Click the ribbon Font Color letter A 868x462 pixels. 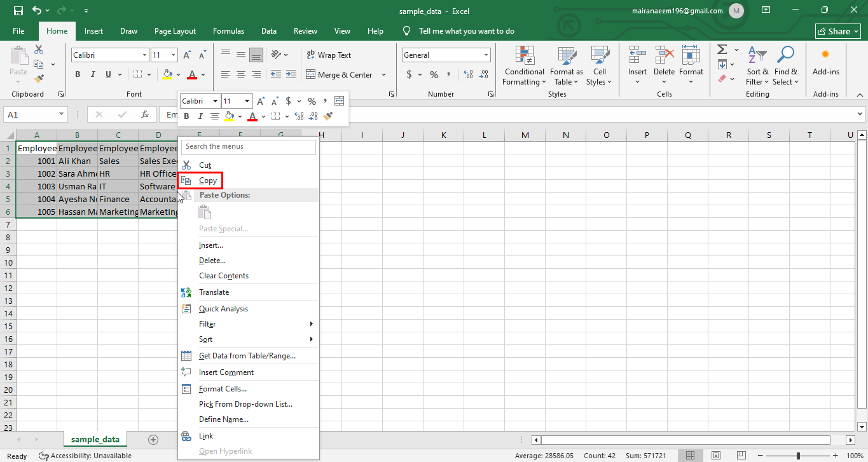tap(192, 74)
